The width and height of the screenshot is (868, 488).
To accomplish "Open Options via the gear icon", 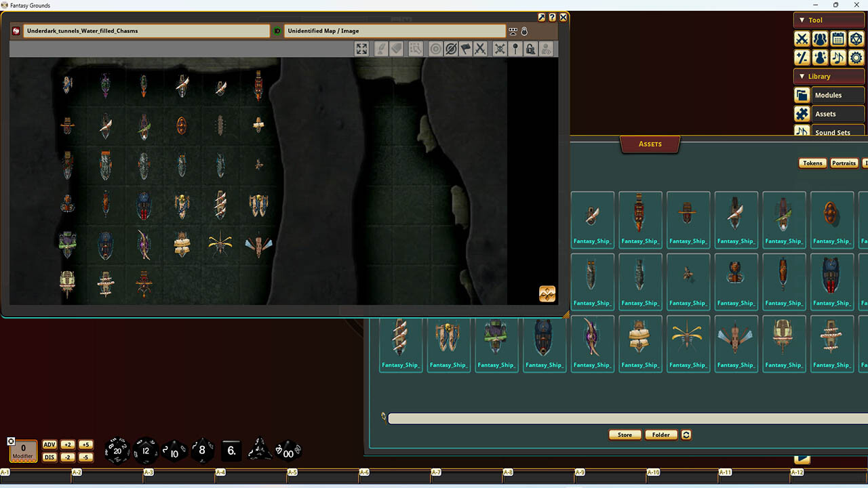I will click(x=856, y=58).
